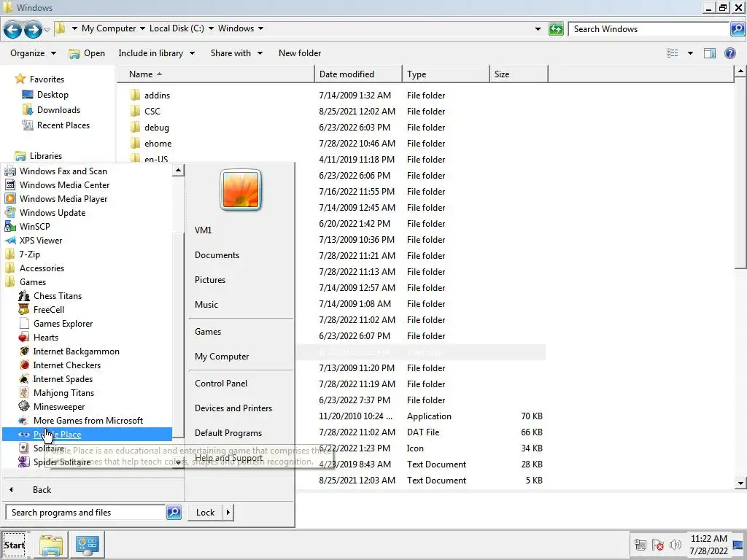The height and width of the screenshot is (560, 747).
Task: Open Explorer help question-mark icon
Action: [x=729, y=52]
